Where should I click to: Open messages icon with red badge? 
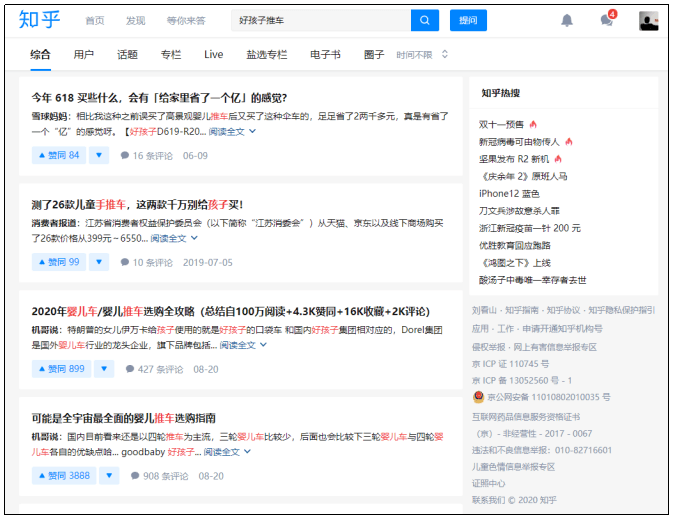606,20
